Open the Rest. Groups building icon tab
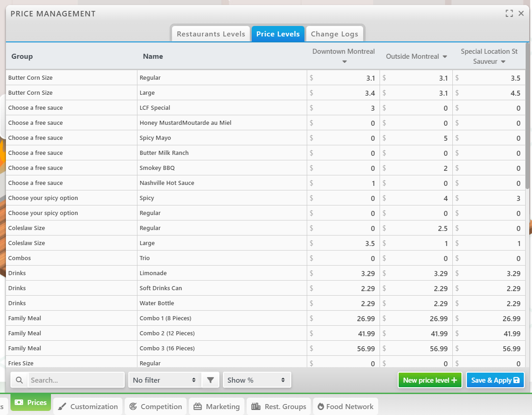 click(x=279, y=406)
